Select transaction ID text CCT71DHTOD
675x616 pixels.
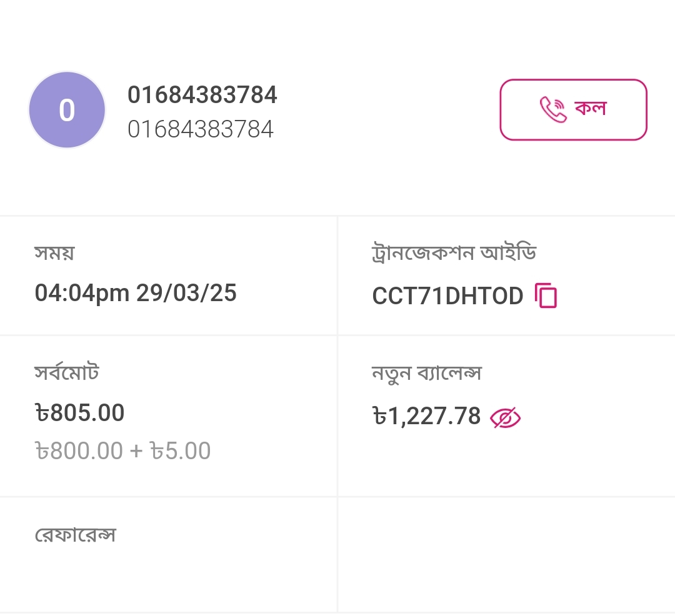pyautogui.click(x=447, y=296)
